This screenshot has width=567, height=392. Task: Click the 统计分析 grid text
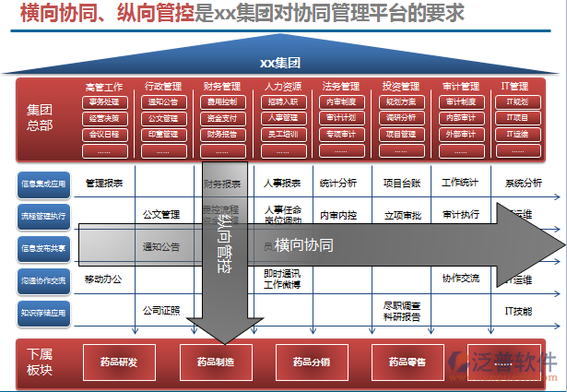pos(338,183)
